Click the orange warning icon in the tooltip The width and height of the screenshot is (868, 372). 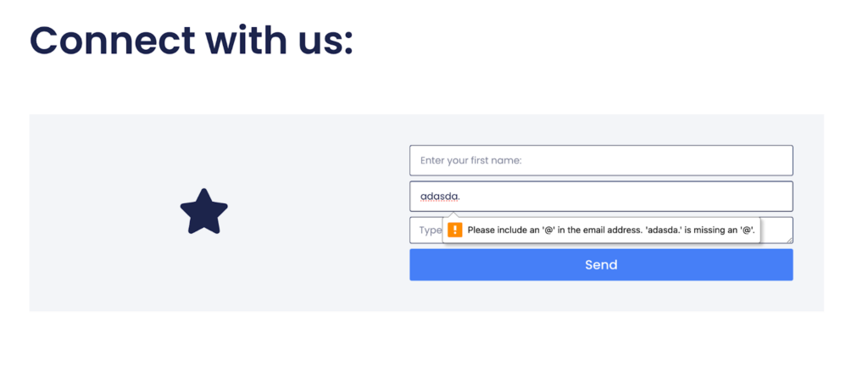pyautogui.click(x=455, y=230)
